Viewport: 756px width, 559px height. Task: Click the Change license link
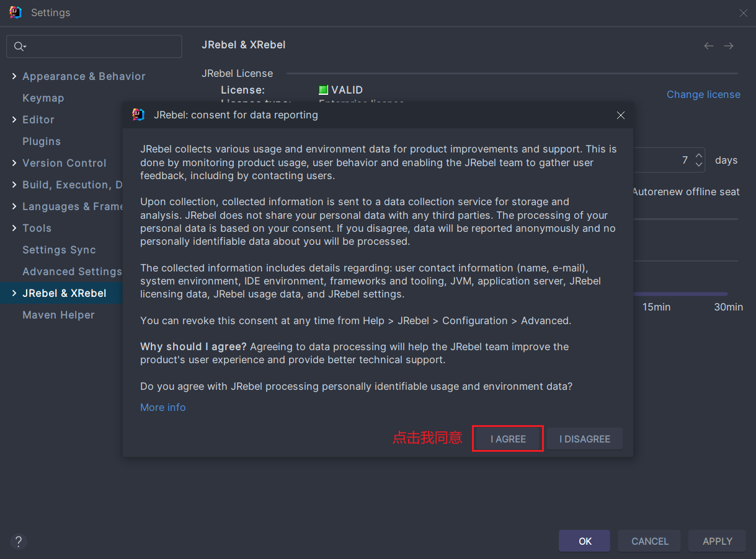click(x=703, y=94)
